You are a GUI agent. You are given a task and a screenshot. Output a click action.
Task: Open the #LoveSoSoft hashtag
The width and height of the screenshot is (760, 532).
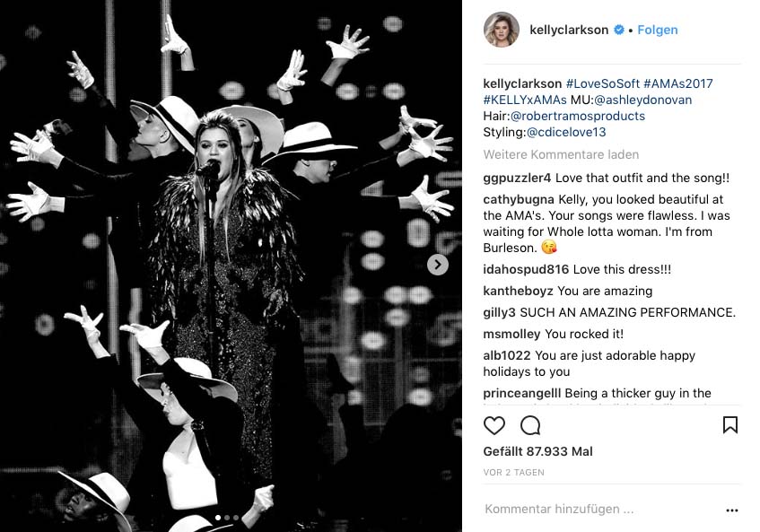tap(602, 83)
